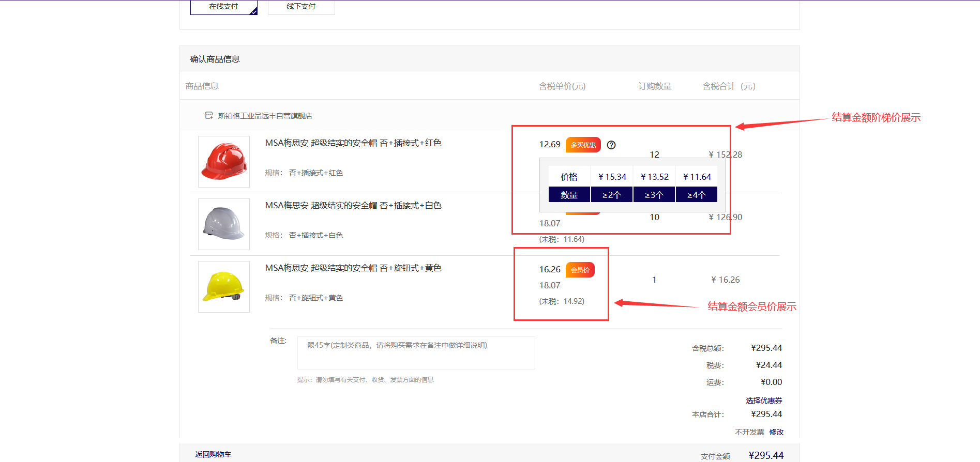980x462 pixels.
Task: Click the ≥2个 quantity tier cell
Action: [x=612, y=195]
